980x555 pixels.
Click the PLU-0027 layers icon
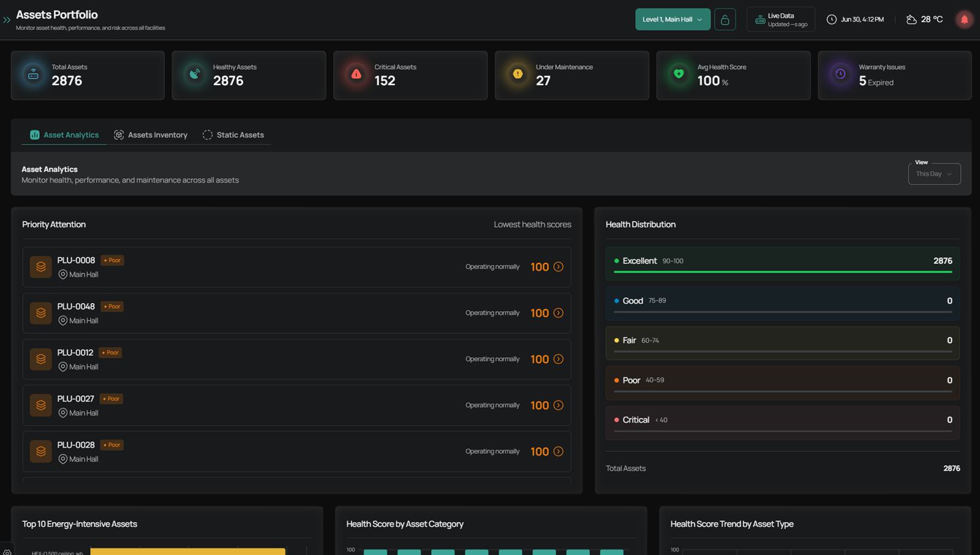41,406
